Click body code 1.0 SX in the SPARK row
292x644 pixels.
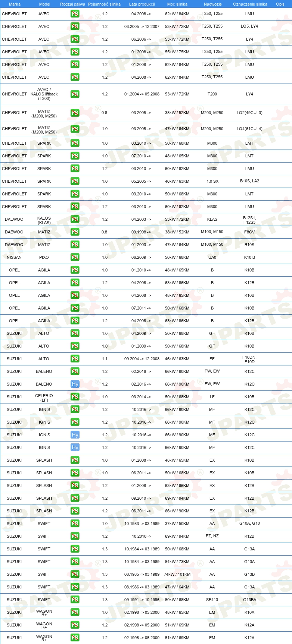212,181
